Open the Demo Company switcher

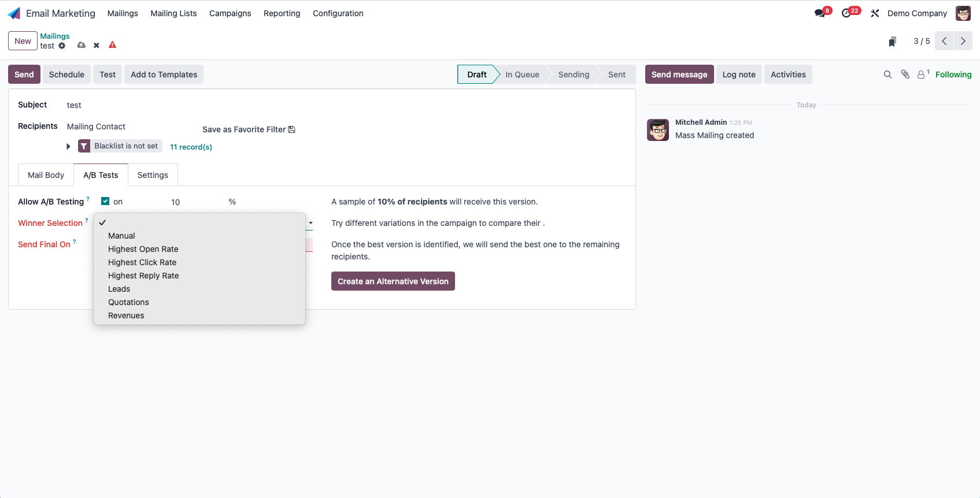point(917,13)
